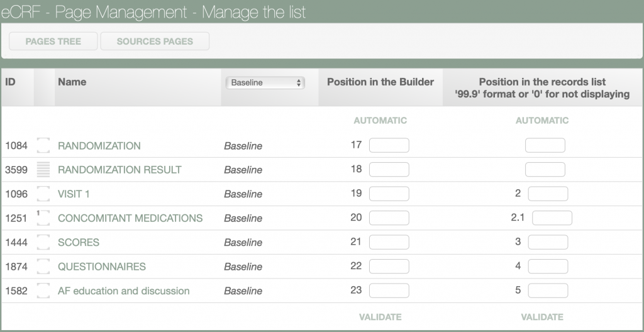
Task: Focus the Builder position field for RANDOMIZATION
Action: [x=389, y=146]
